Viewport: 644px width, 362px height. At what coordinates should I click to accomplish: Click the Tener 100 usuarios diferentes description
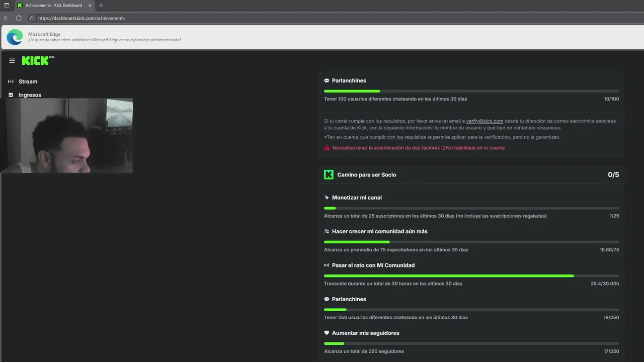[x=395, y=99]
